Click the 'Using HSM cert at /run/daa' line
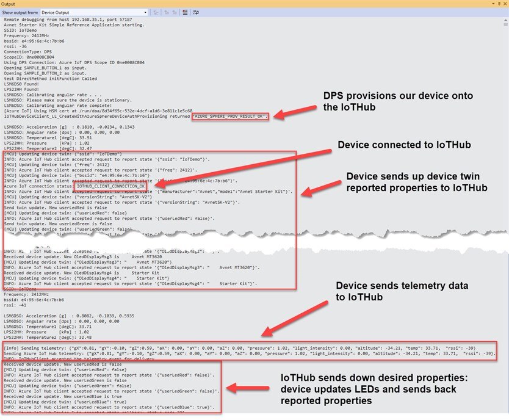The image size is (509, 420). click(x=98, y=111)
